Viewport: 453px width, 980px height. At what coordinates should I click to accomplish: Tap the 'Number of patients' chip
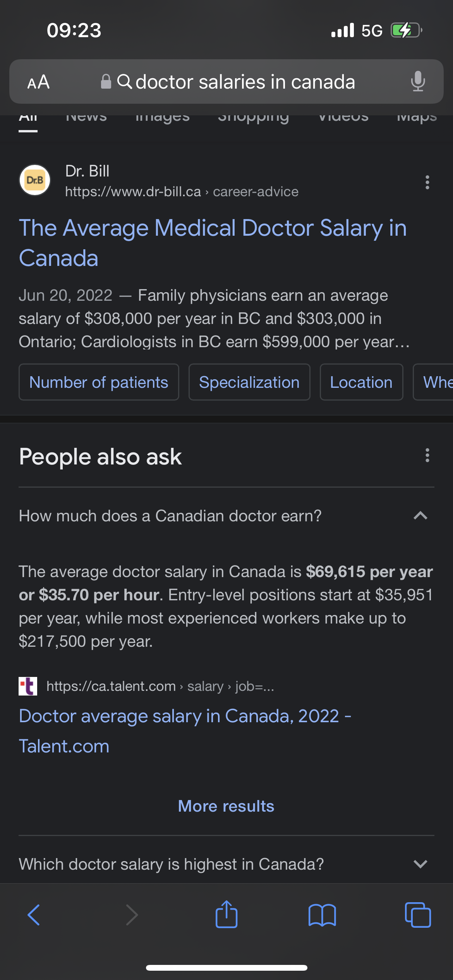point(99,382)
